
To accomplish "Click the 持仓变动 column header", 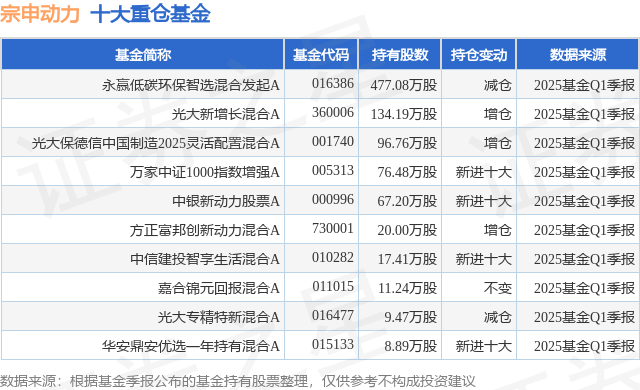I will pos(479,55).
